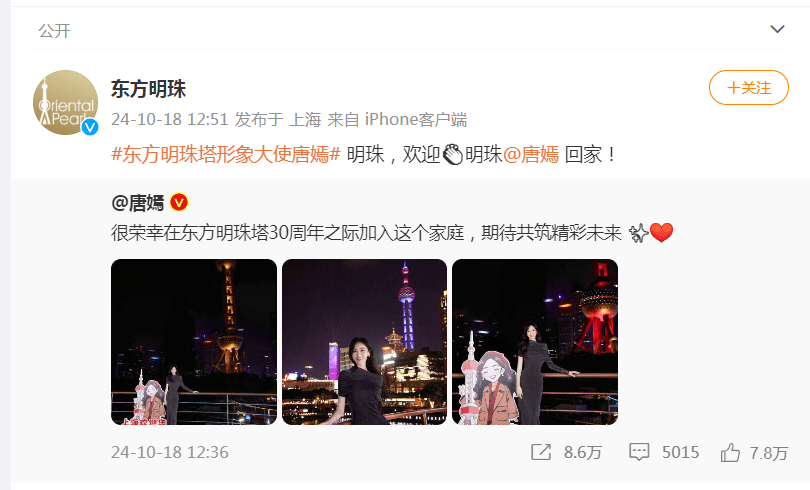Image resolution: width=810 pixels, height=490 pixels.
Task: Click the 公开 visibility label
Action: 54,30
